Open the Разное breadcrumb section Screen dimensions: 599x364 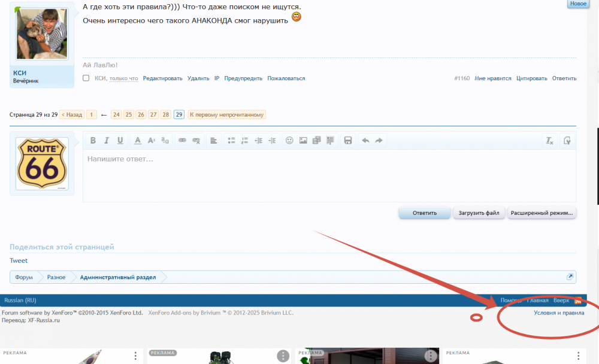(x=56, y=277)
